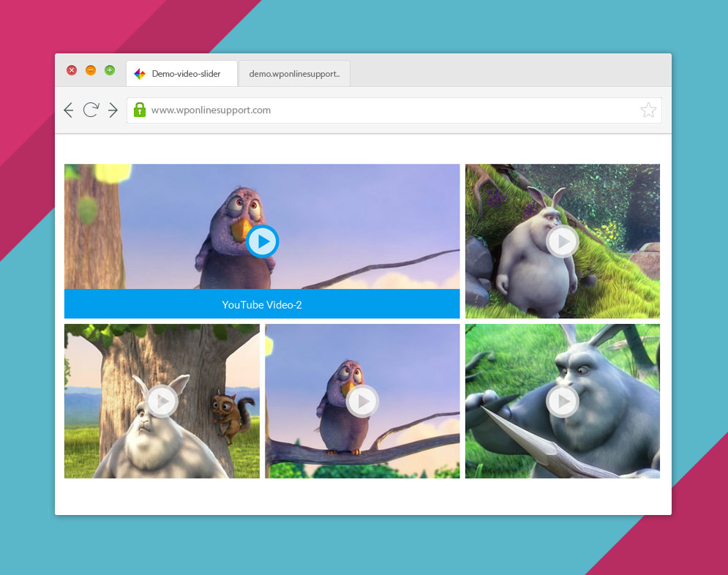This screenshot has width=728, height=575.
Task: Bookmark page with the star icon
Action: pyautogui.click(x=648, y=110)
